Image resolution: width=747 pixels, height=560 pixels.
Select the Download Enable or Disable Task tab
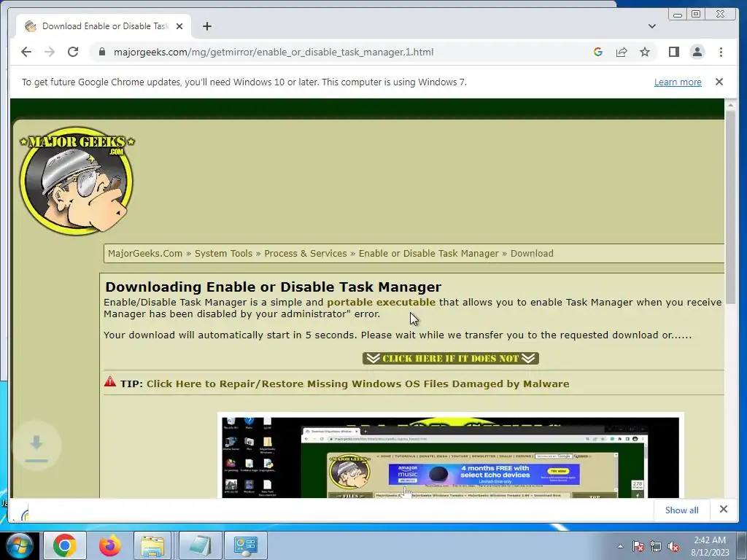[x=103, y=26]
